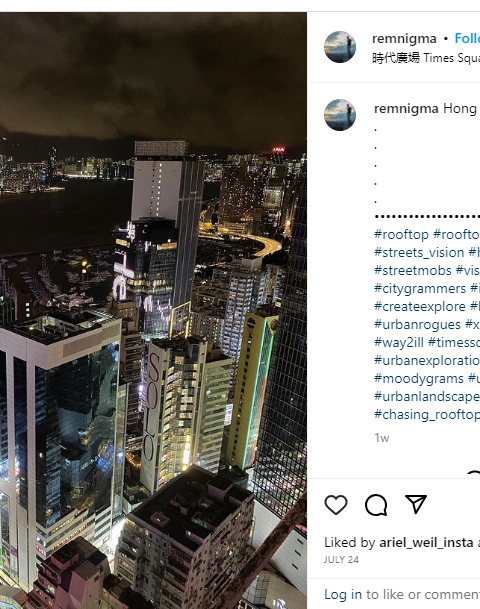Like the post with the heart icon
Image resolution: width=480 pixels, height=609 pixels.
336,505
